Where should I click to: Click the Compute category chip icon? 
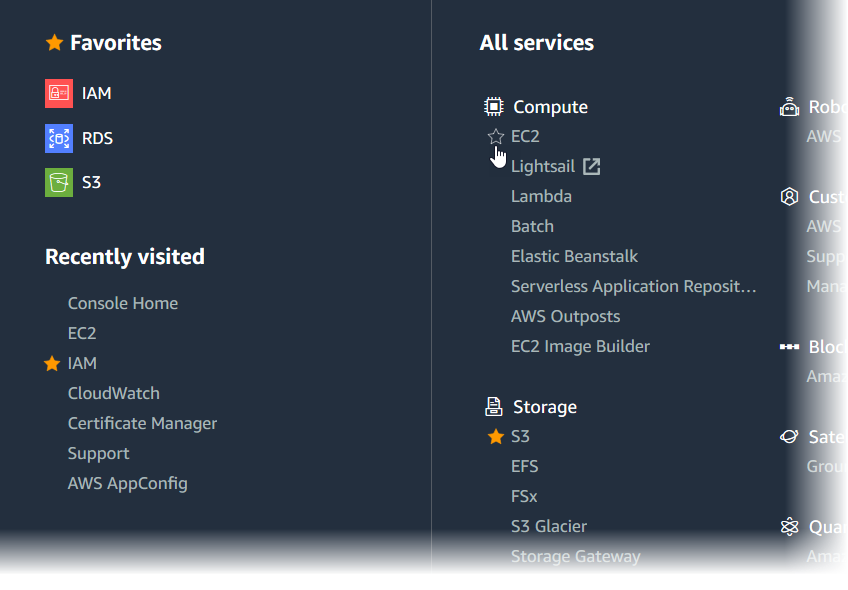(x=493, y=107)
